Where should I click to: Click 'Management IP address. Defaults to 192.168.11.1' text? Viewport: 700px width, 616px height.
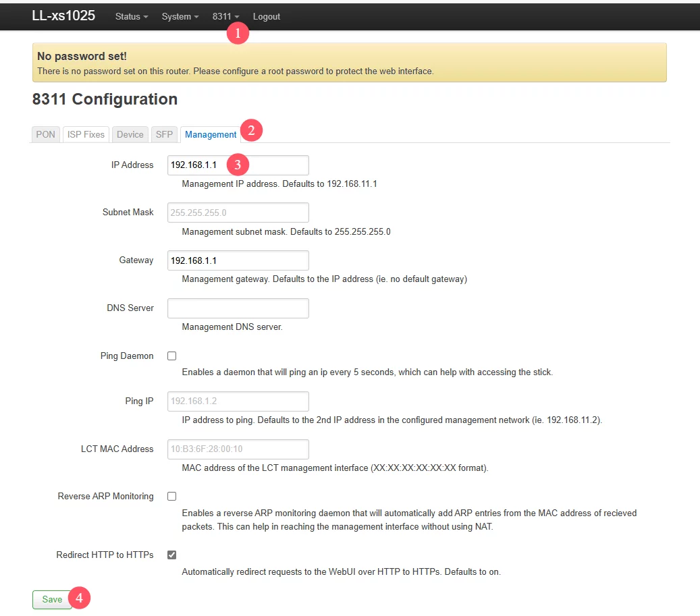coord(279,184)
